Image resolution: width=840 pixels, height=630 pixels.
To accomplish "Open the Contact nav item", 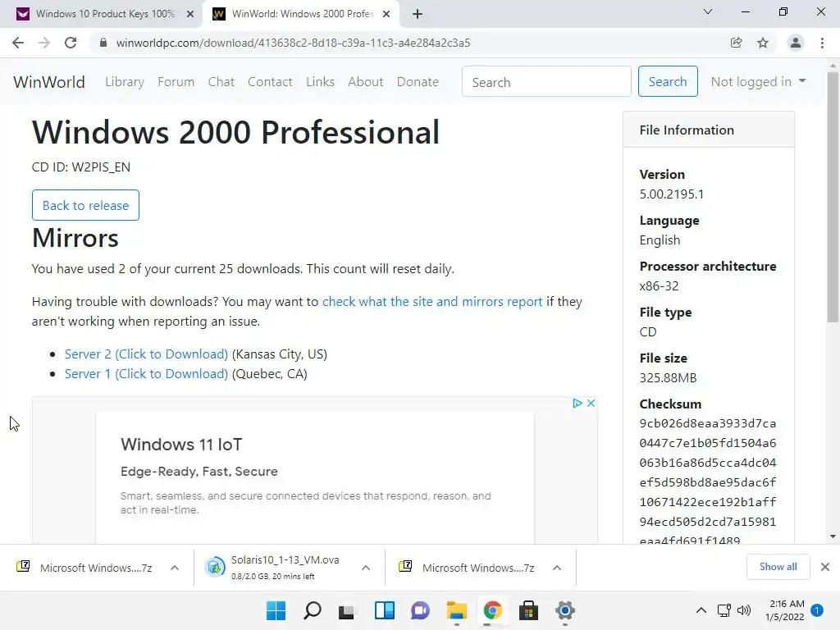I will click(x=270, y=82).
